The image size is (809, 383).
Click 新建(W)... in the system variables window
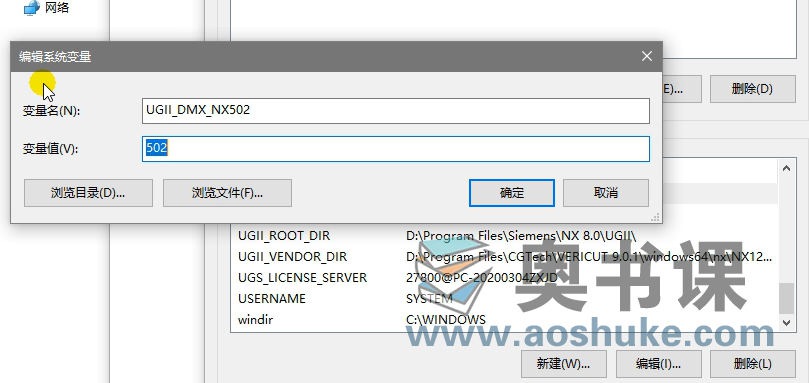coord(563,364)
